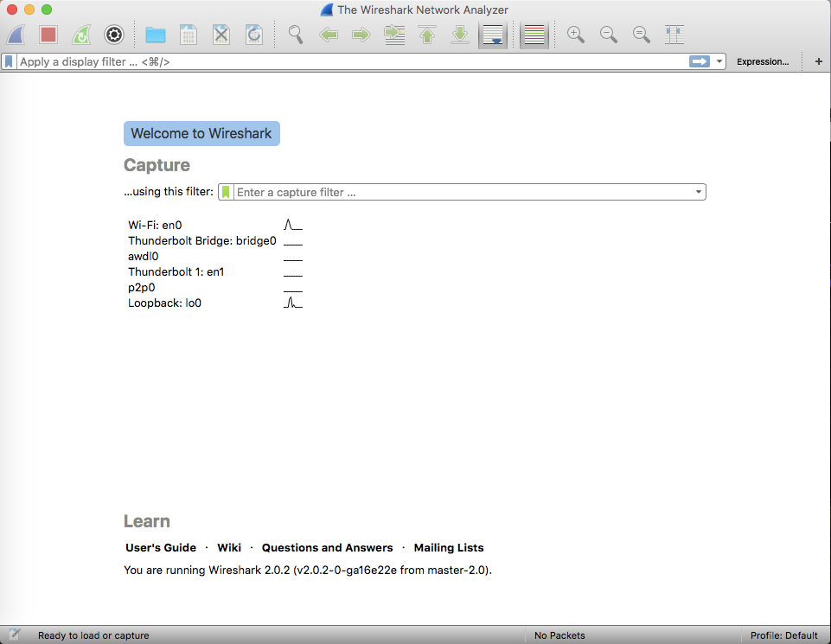Click the find packet magnifier icon
This screenshot has height=644, width=831.
pyautogui.click(x=296, y=35)
